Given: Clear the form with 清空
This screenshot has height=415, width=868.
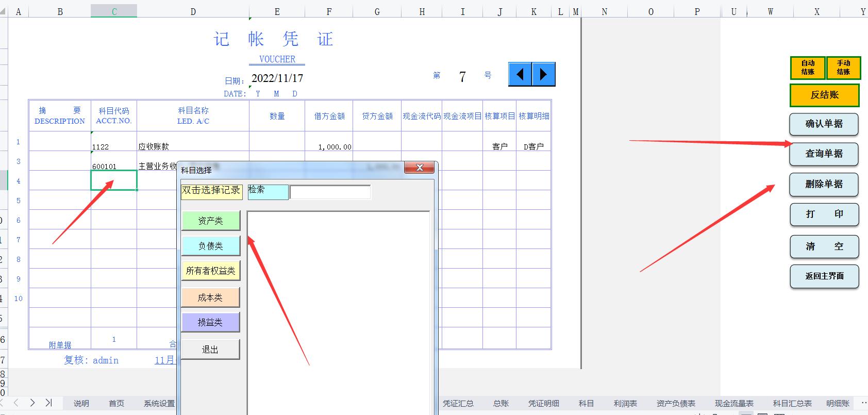Looking at the screenshot, I should pos(824,247).
